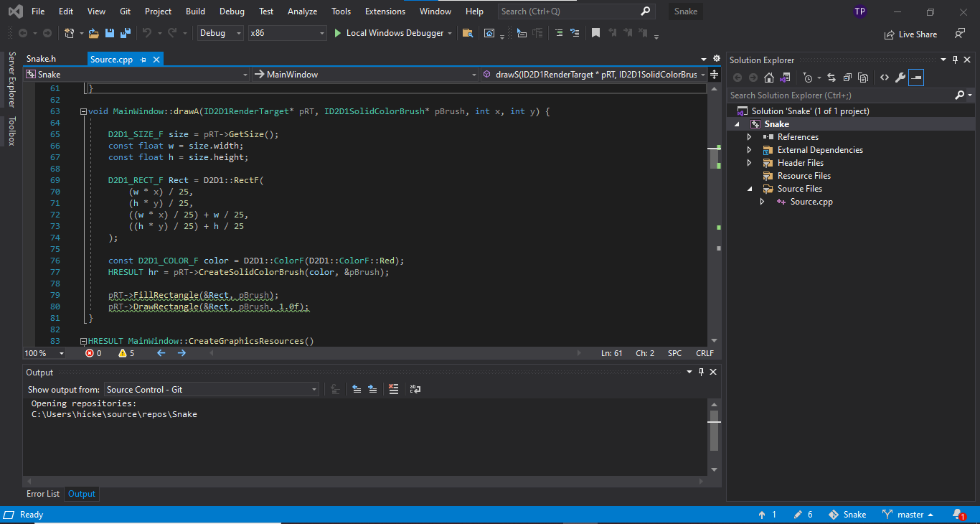The image size is (980, 524).
Task: Toggle Show All Files in Solution Explorer
Action: pyautogui.click(x=863, y=78)
